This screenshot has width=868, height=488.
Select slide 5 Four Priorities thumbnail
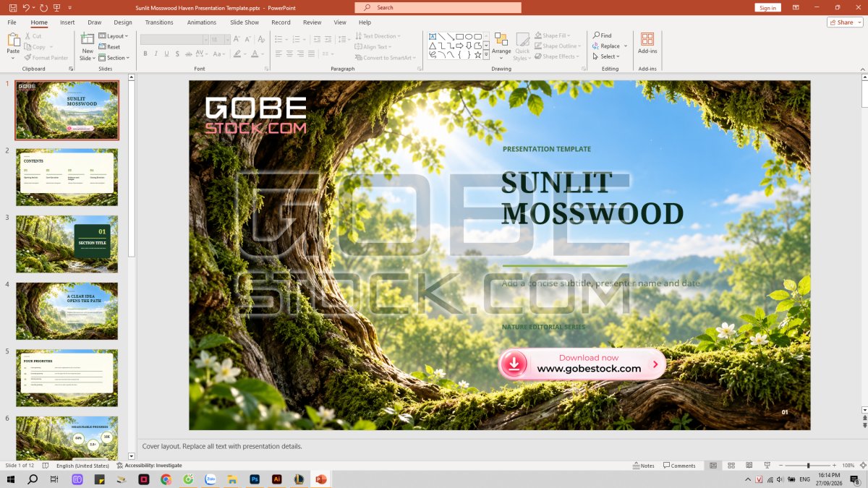[67, 378]
